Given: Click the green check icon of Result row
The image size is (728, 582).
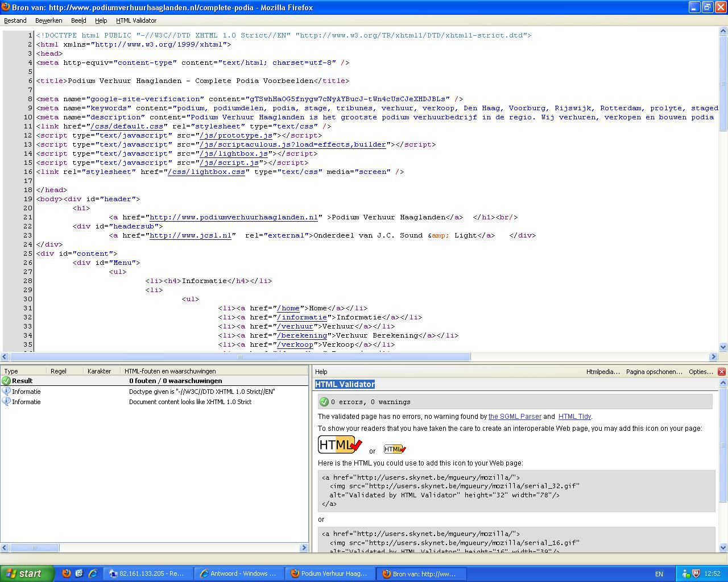Looking at the screenshot, I should (6, 381).
